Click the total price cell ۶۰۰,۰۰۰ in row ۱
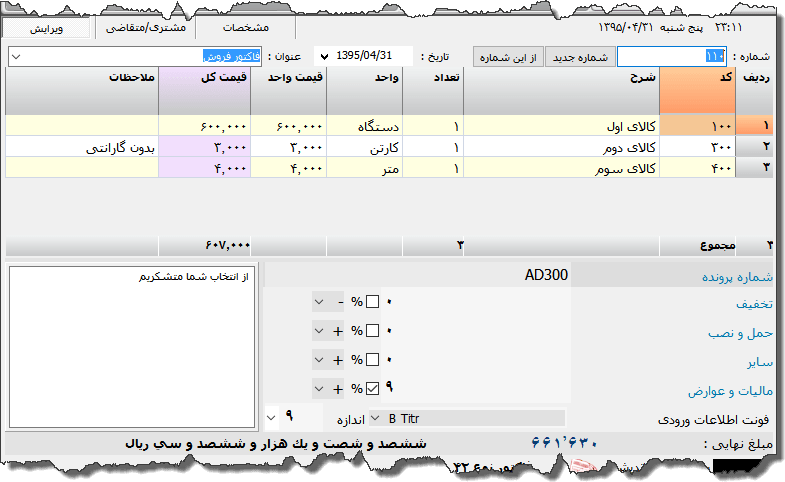The width and height of the screenshot is (785, 482). 204,126
